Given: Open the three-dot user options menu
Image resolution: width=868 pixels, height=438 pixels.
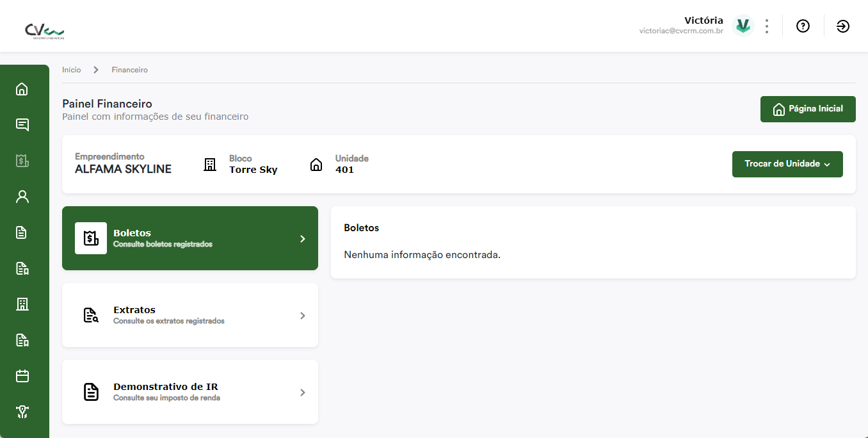Looking at the screenshot, I should pyautogui.click(x=767, y=26).
